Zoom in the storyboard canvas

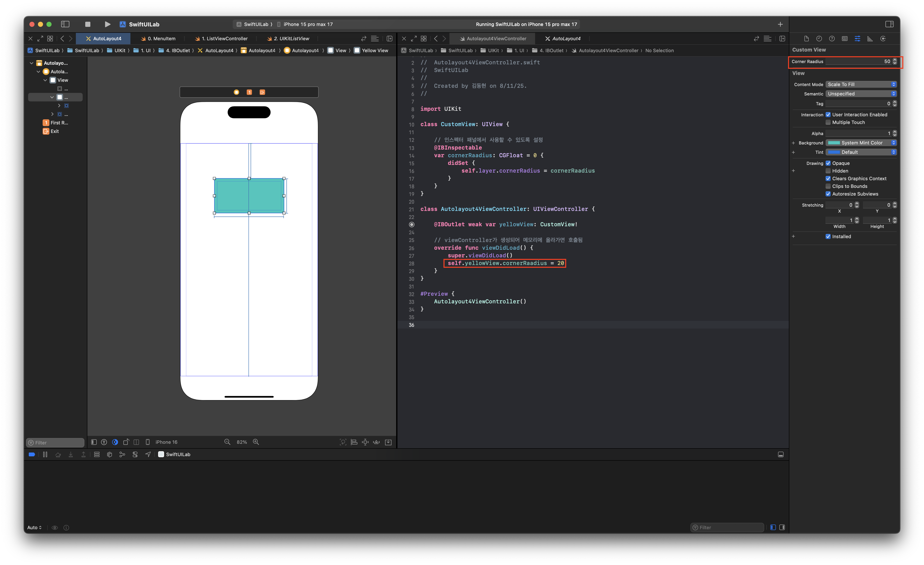(256, 442)
